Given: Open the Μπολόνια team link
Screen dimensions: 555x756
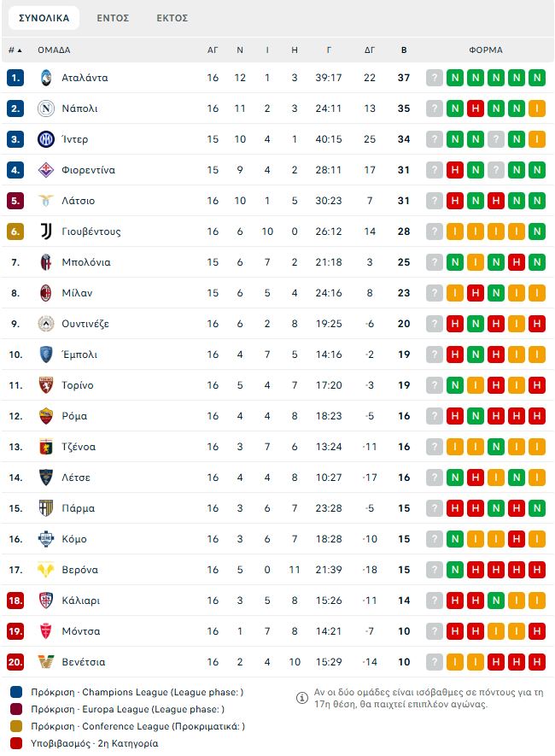Looking at the screenshot, I should click(x=85, y=262).
